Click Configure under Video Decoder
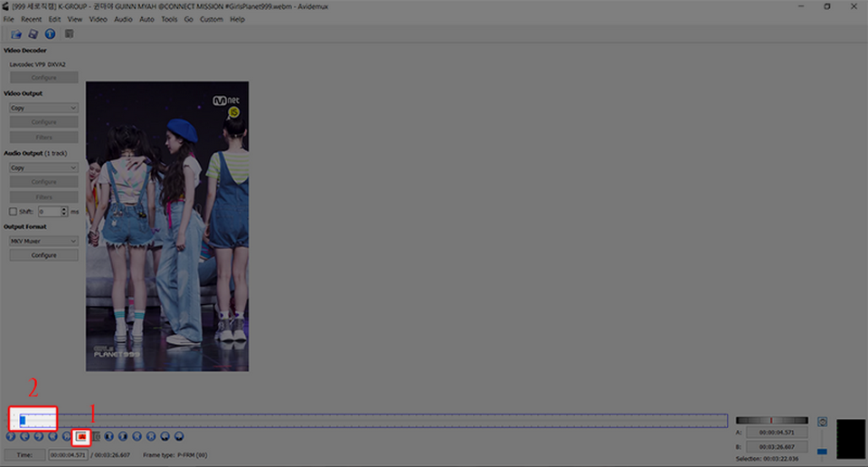868x467 pixels. point(43,78)
